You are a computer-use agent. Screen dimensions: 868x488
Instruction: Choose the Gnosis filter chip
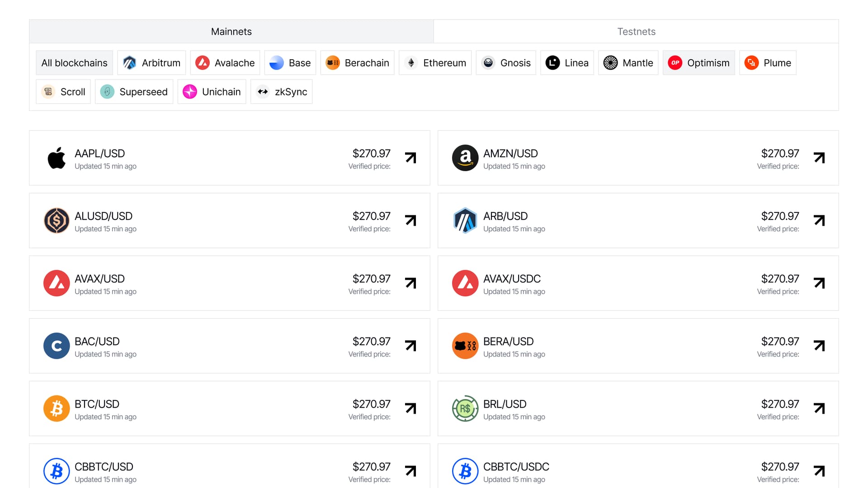(x=506, y=63)
